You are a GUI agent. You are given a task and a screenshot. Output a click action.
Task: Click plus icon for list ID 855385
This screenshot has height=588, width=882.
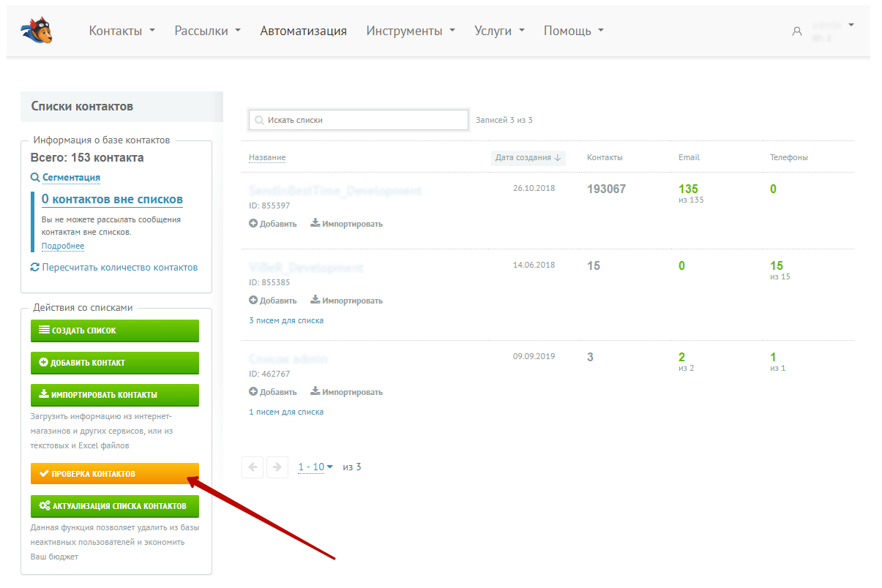click(253, 301)
